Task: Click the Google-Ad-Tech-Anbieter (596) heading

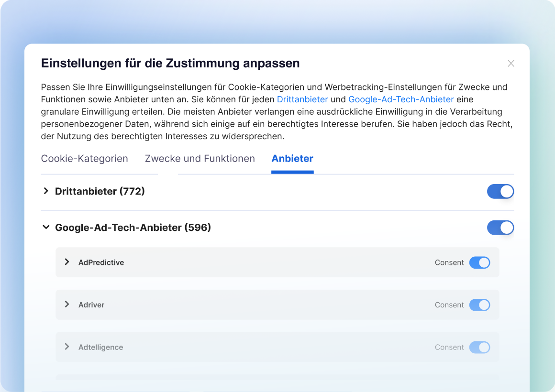Action: pos(133,228)
